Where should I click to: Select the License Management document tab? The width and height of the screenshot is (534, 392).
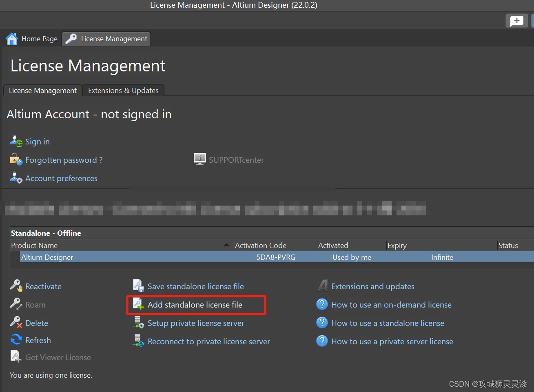106,39
